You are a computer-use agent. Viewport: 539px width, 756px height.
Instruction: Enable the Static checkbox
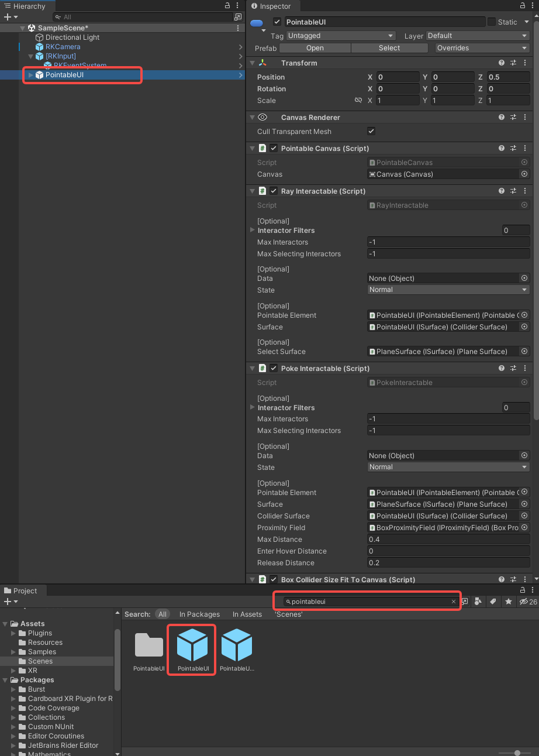(x=491, y=22)
